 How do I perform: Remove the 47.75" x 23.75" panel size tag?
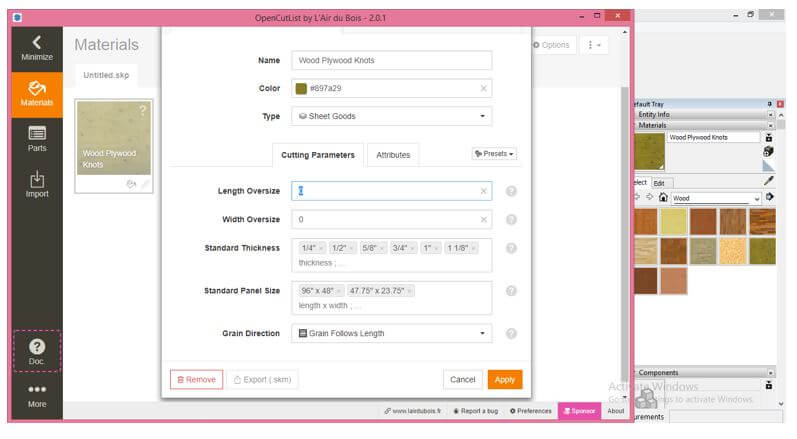tap(409, 291)
